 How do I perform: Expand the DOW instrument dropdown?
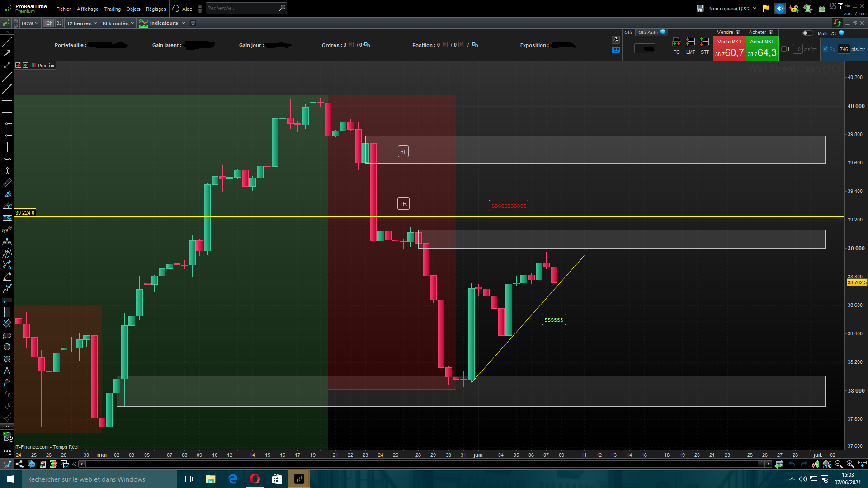30,23
